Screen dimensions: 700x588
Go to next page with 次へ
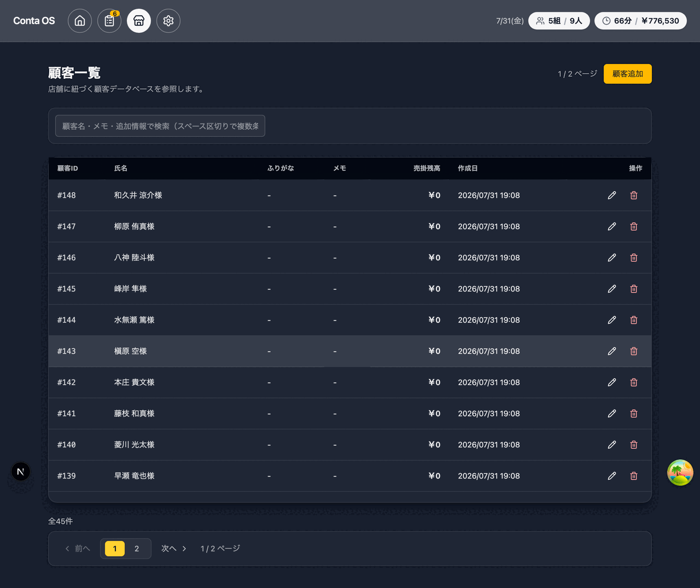pos(174,549)
